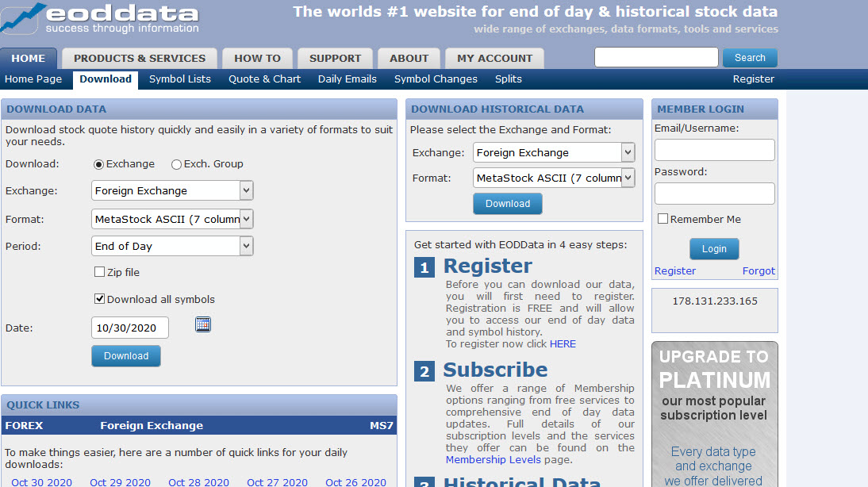Click the site search text box

(x=656, y=57)
